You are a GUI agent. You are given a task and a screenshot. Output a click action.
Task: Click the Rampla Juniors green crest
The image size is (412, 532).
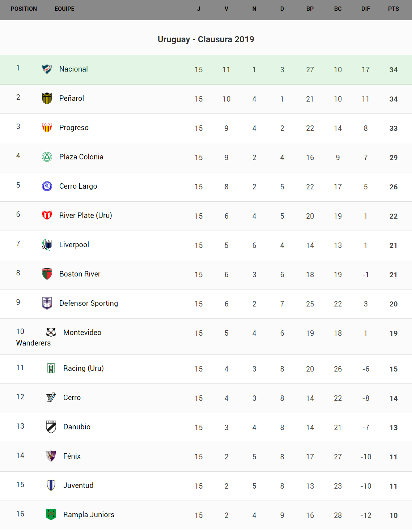51,514
